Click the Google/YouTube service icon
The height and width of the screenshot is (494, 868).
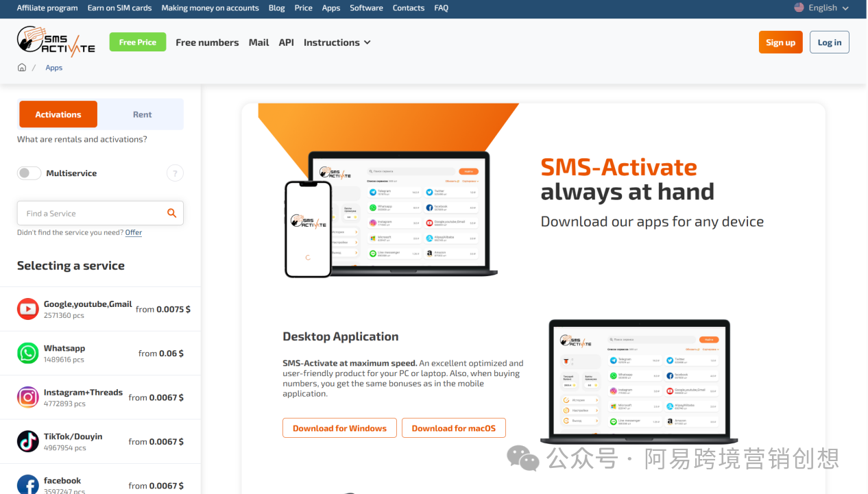point(28,309)
